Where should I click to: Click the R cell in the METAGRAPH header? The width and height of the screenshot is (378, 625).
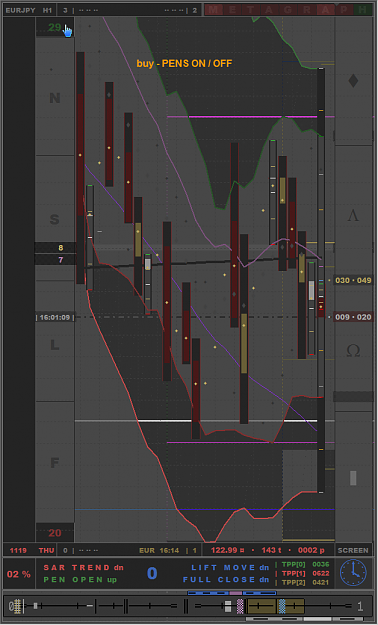(307, 10)
